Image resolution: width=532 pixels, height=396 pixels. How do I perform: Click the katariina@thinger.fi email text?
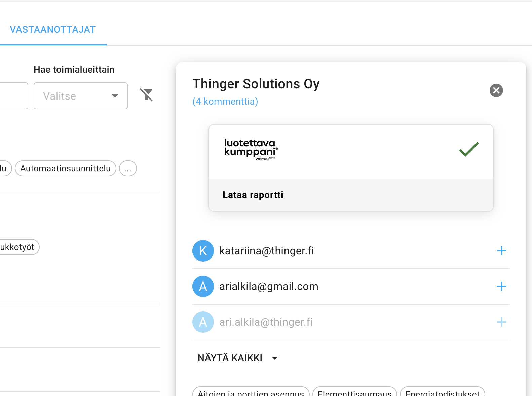point(267,251)
